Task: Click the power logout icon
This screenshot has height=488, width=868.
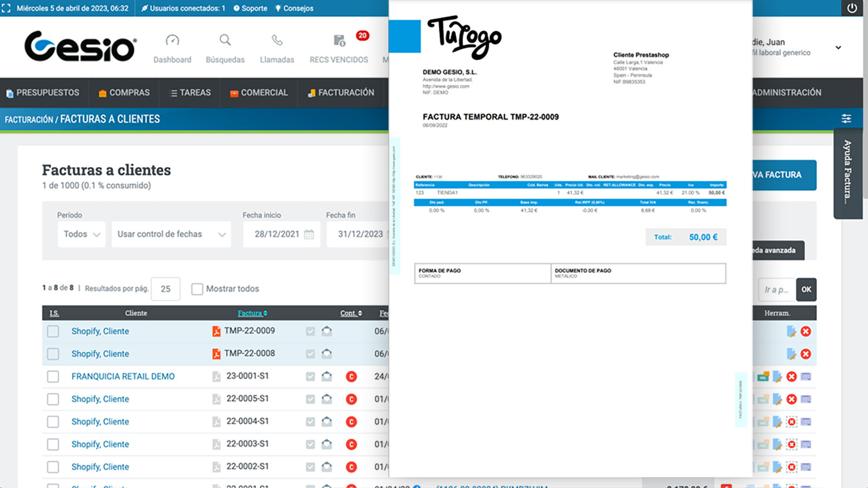Action: click(852, 8)
